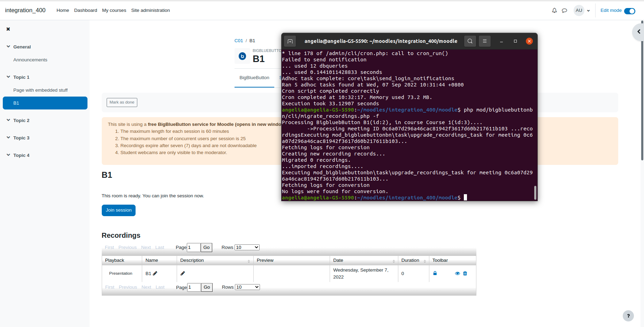Screen dimensions: 644x327
Task: Click the Presentation playback link
Action: click(121, 273)
